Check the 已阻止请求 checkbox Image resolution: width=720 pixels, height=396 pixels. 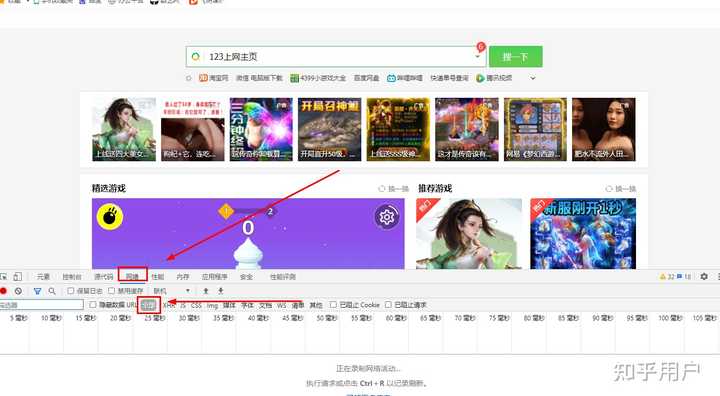[x=388, y=305]
